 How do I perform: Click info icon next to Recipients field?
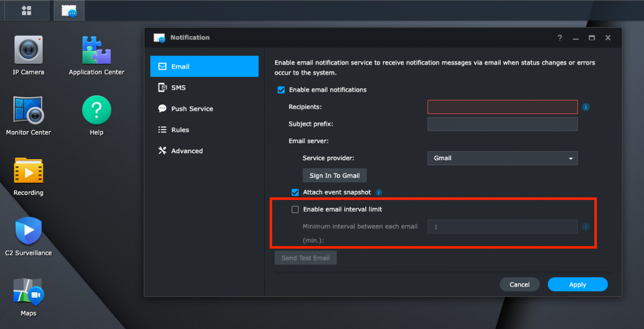tap(586, 107)
